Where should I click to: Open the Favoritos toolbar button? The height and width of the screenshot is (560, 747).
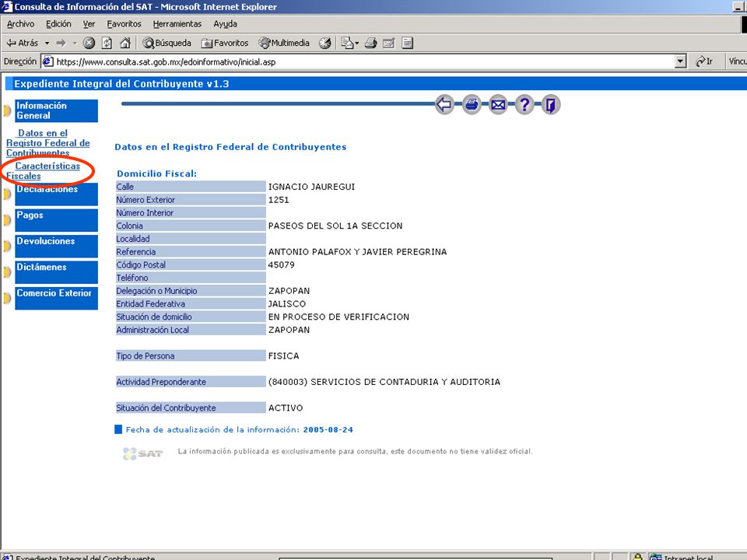[225, 43]
